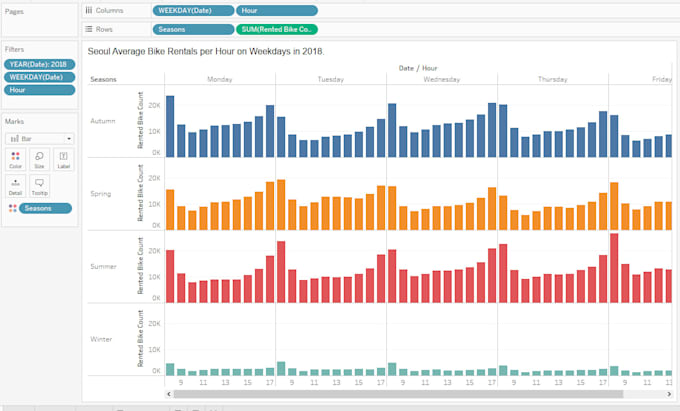Click the YEAR(Date): 2018 filter pill

tap(39, 64)
